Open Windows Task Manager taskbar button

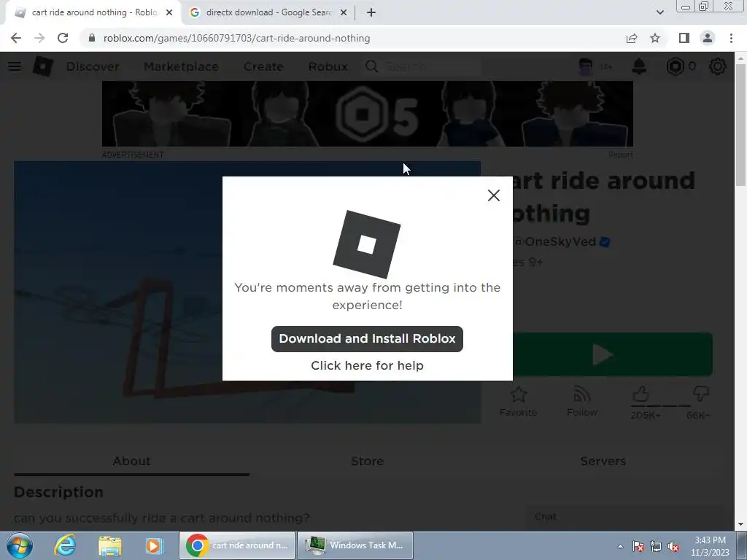[355, 545]
